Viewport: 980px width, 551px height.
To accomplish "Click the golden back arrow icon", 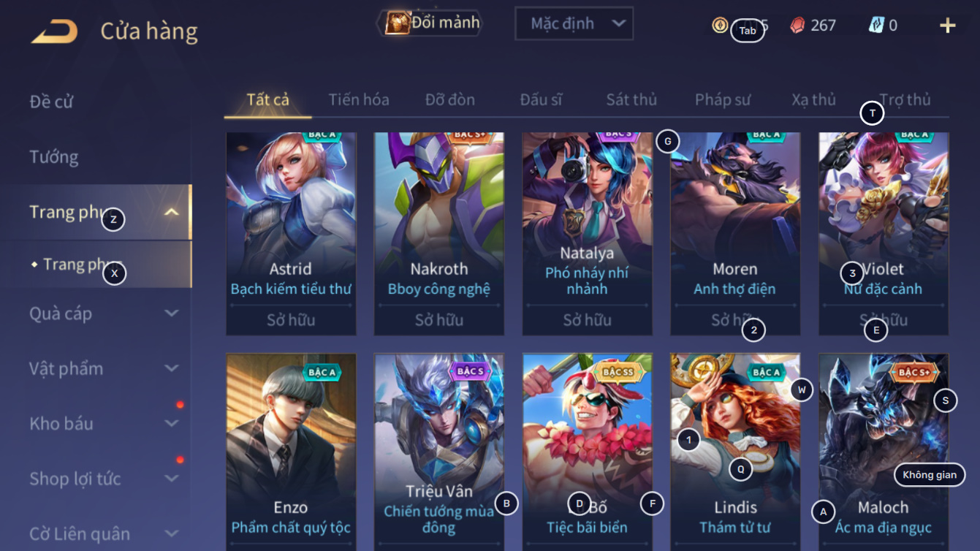I will (54, 31).
